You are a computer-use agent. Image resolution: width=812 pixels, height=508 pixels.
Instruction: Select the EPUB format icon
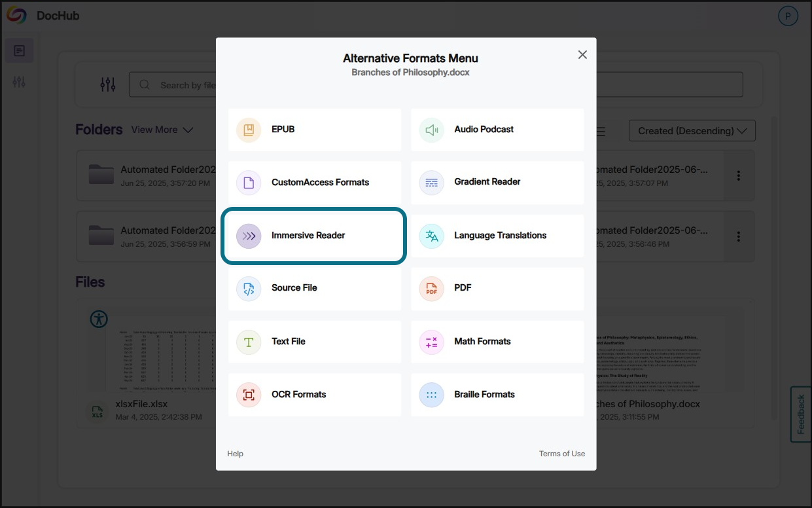click(247, 130)
